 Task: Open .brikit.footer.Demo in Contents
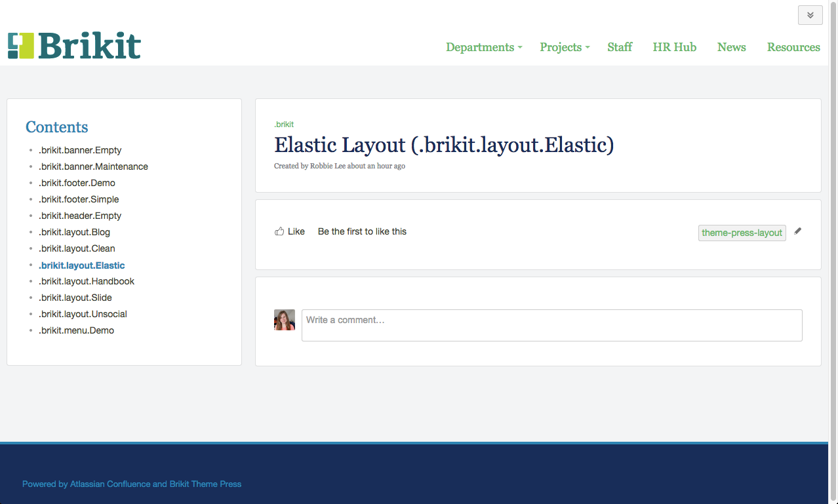(x=77, y=183)
